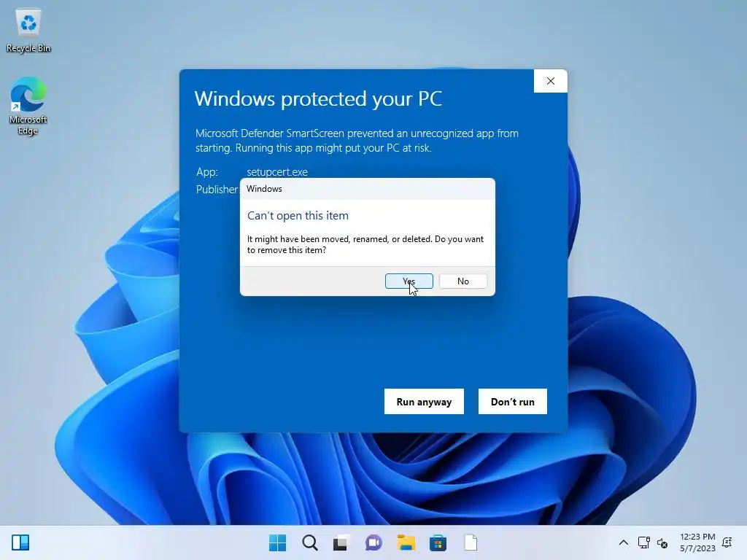
Task: Open the Windows Start menu
Action: click(278, 542)
